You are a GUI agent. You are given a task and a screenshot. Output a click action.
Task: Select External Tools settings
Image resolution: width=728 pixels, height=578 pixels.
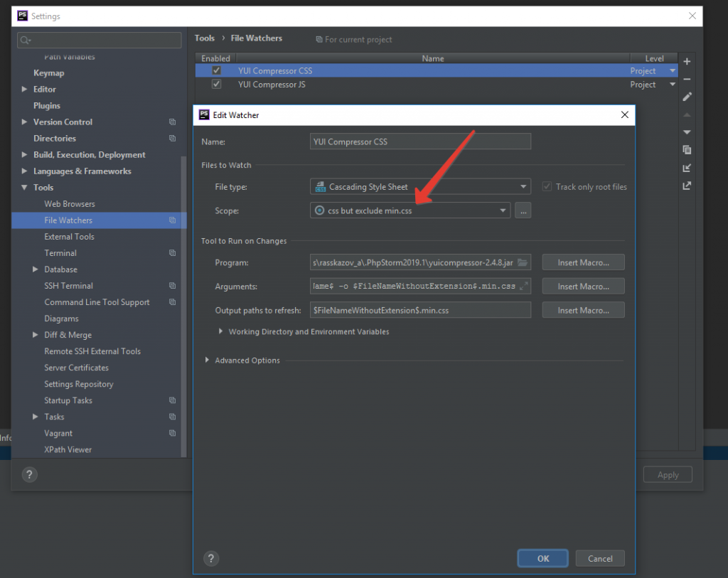pyautogui.click(x=69, y=237)
